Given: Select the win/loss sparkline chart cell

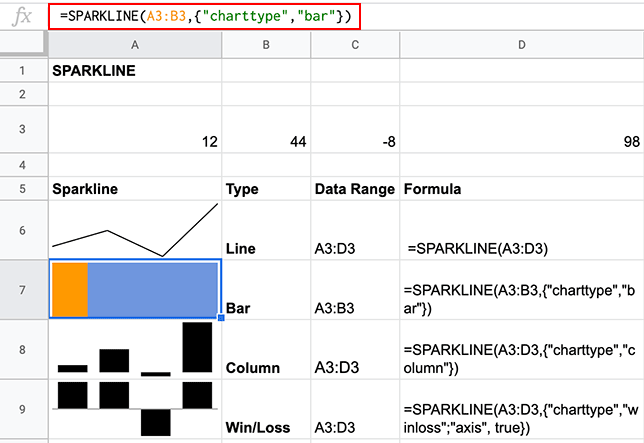Looking at the screenshot, I should 135,409.
